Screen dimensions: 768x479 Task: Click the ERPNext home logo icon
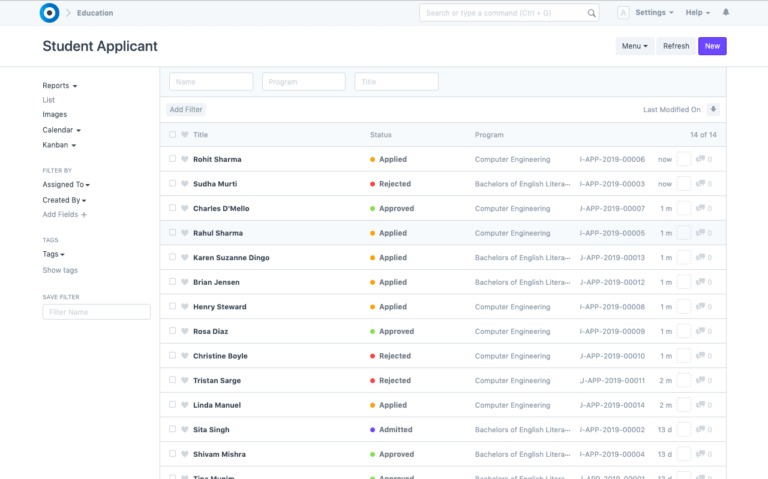pos(49,13)
